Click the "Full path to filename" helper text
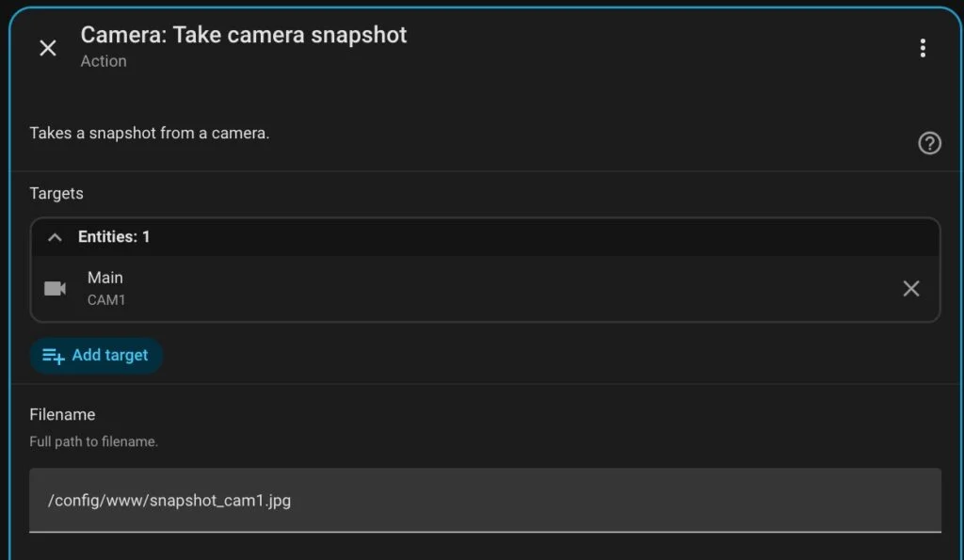This screenshot has width=964, height=560. (93, 441)
